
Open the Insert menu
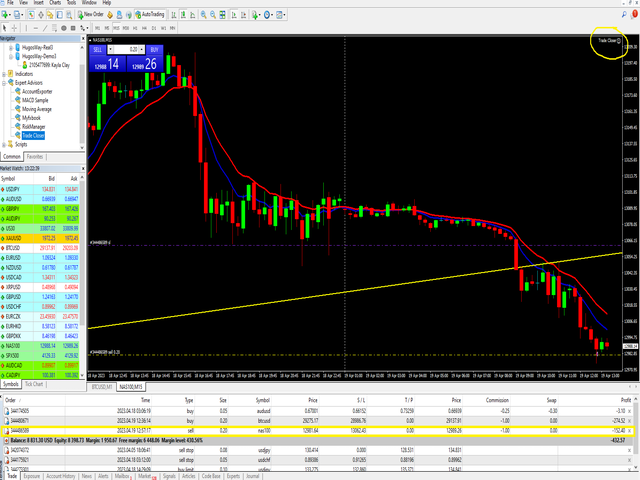click(38, 2)
